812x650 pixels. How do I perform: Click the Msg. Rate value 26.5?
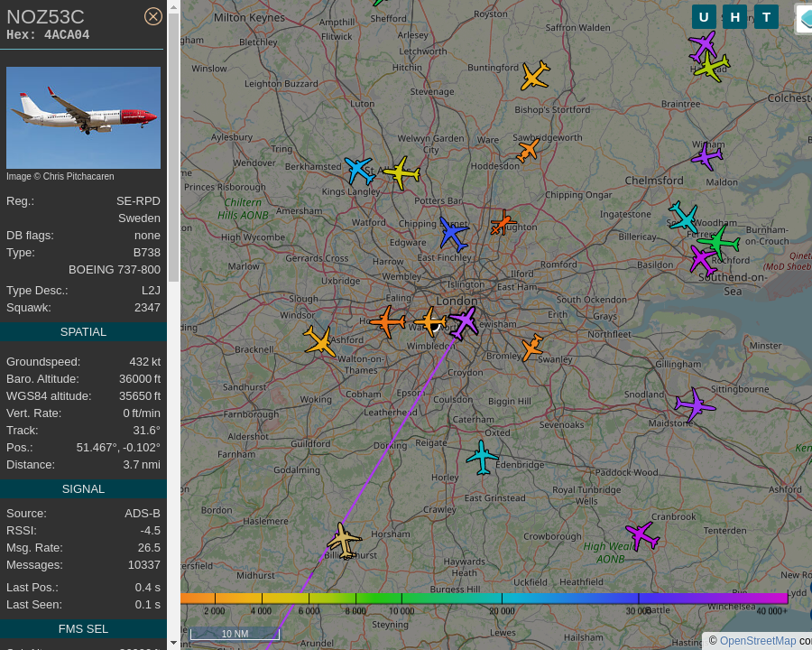pyautogui.click(x=149, y=547)
